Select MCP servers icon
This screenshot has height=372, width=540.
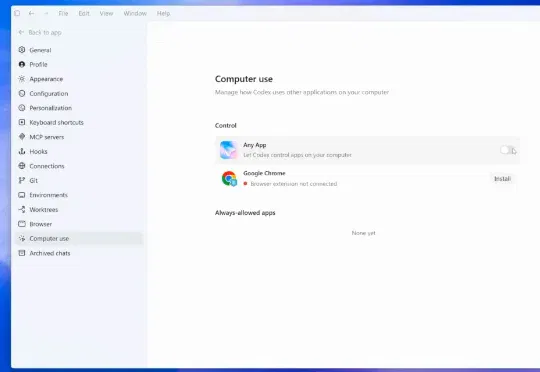[x=22, y=137]
